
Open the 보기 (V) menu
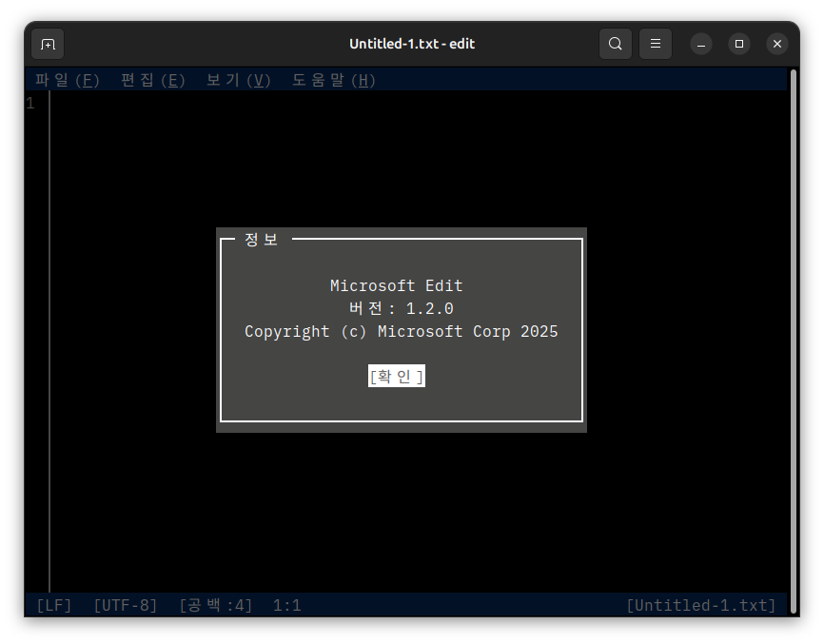pos(239,80)
